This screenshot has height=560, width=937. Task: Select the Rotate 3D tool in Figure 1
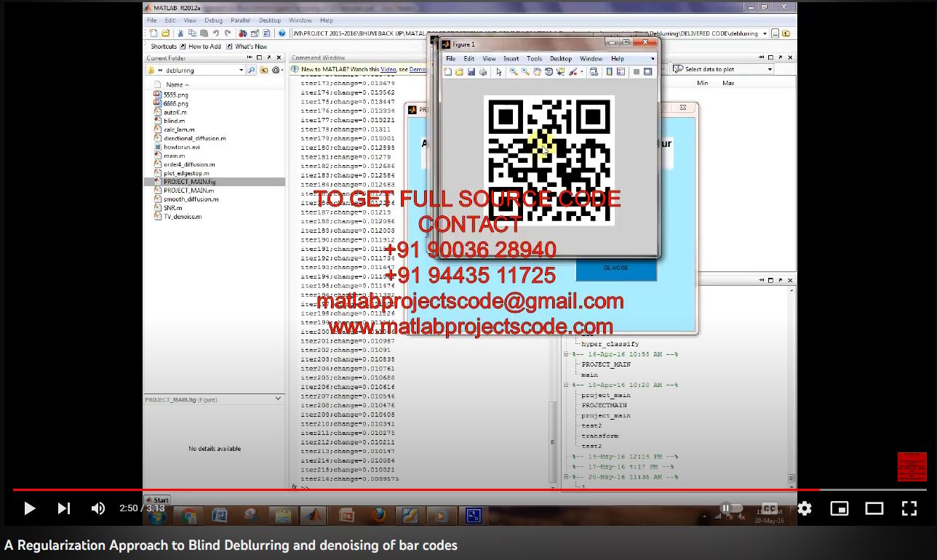(549, 72)
